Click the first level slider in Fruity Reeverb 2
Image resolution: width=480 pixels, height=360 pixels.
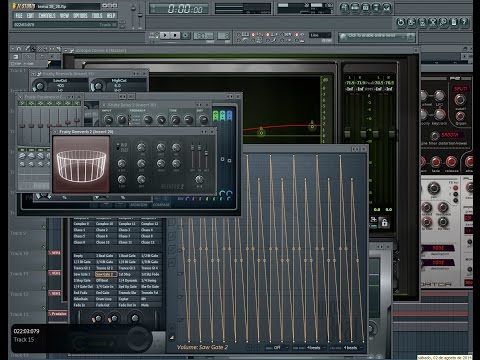192,156
